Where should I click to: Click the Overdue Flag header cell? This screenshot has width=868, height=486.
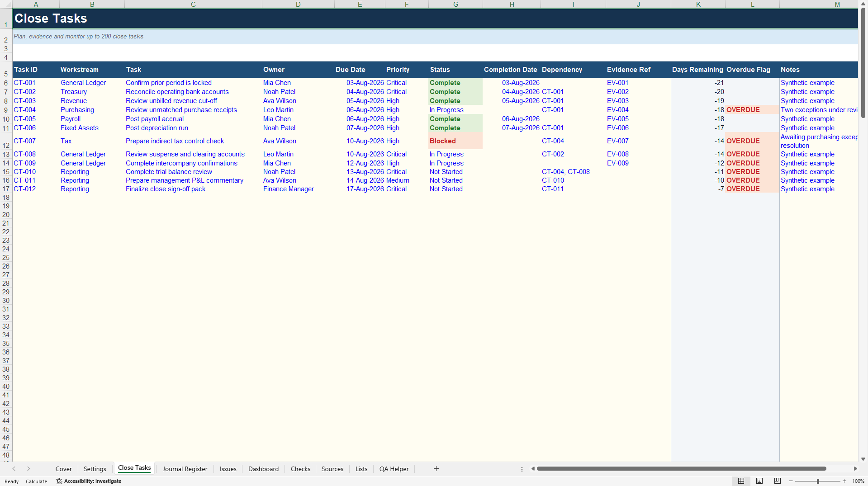click(752, 70)
